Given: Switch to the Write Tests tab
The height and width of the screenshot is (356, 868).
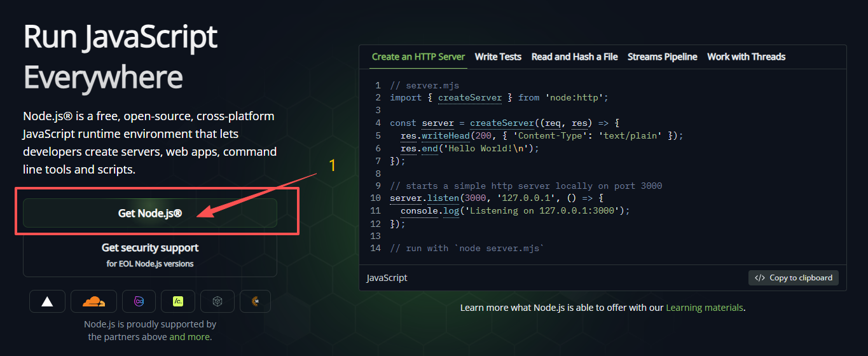Looking at the screenshot, I should tap(498, 57).
